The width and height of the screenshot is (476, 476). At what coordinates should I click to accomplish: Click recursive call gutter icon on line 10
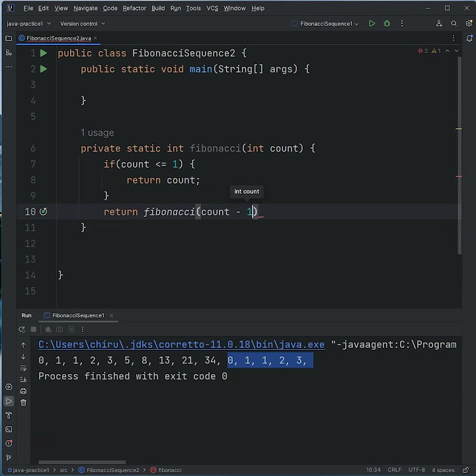(x=44, y=212)
